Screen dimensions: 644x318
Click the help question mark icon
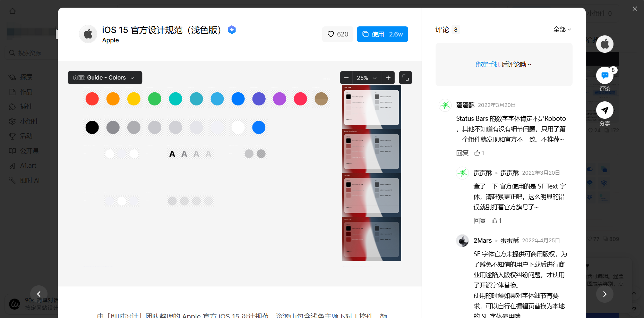click(634, 310)
